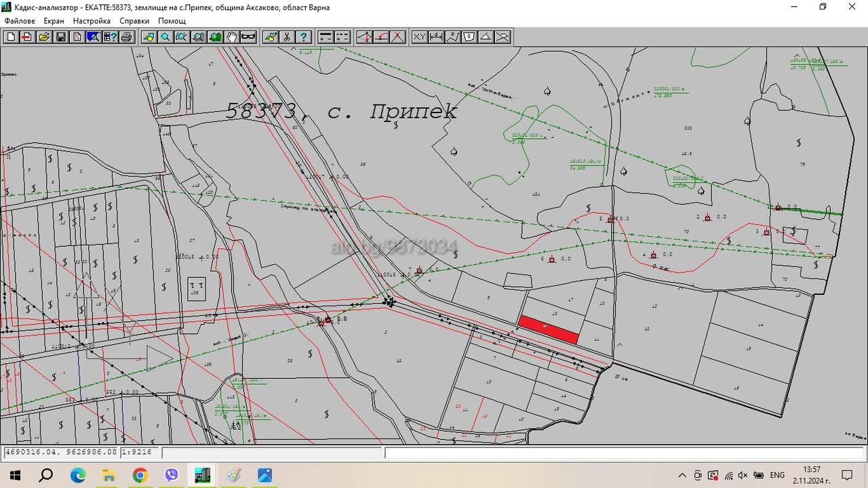The image size is (868, 488).
Task: Click the import icon with red arrow
Action: 27,37
